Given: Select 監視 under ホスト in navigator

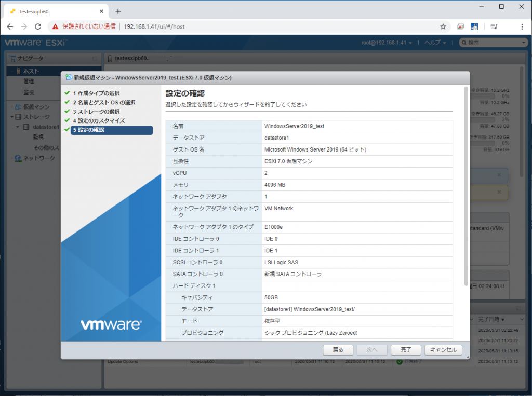Looking at the screenshot, I should [29, 92].
